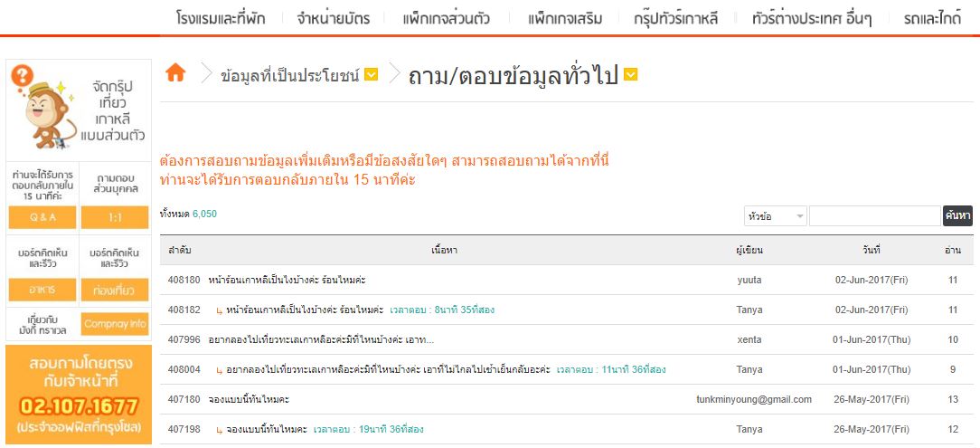
Task: Click the monkey mascot group tour image
Action: (x=79, y=110)
